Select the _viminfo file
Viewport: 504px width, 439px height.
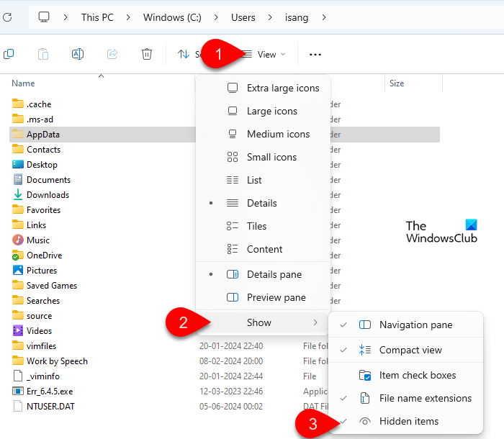coord(43,376)
